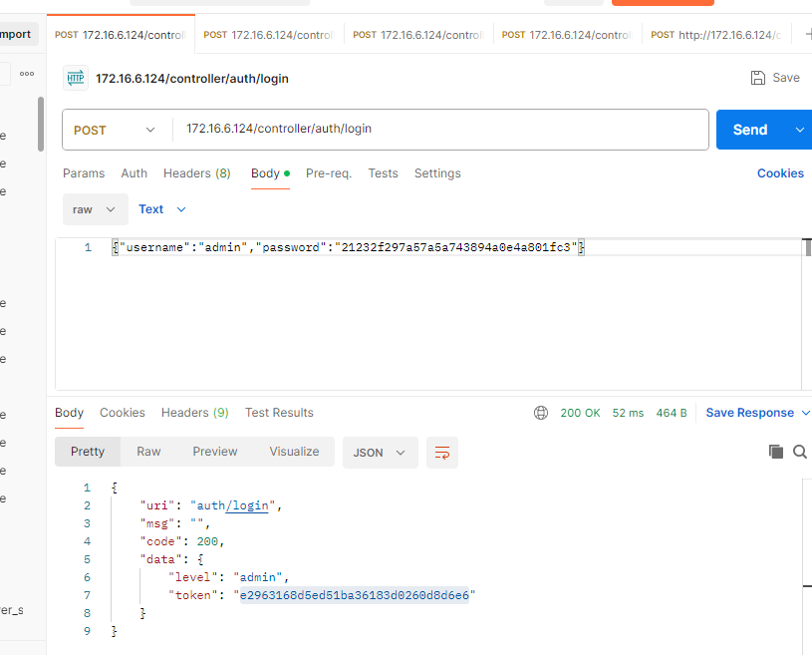Select the Pretty view tab
812x655 pixels.
tap(88, 452)
